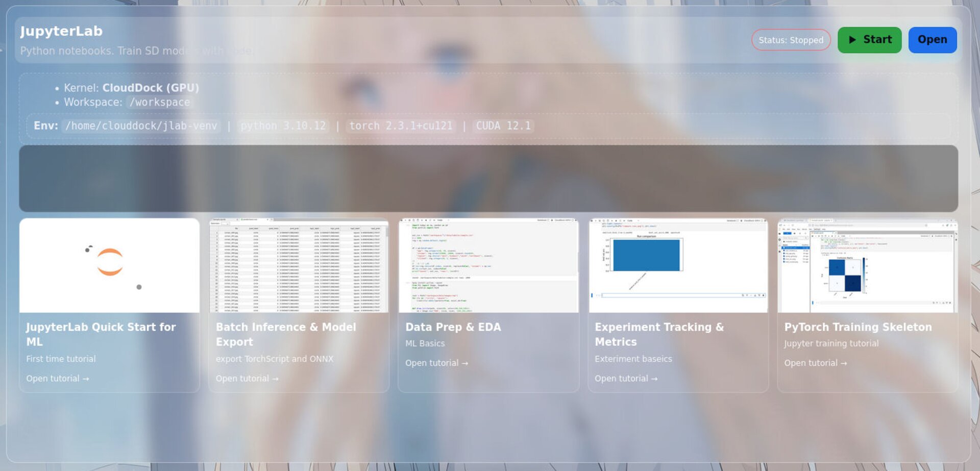Select the CUDA 12.1 chip
Viewport: 980px width, 471px height.
point(503,126)
